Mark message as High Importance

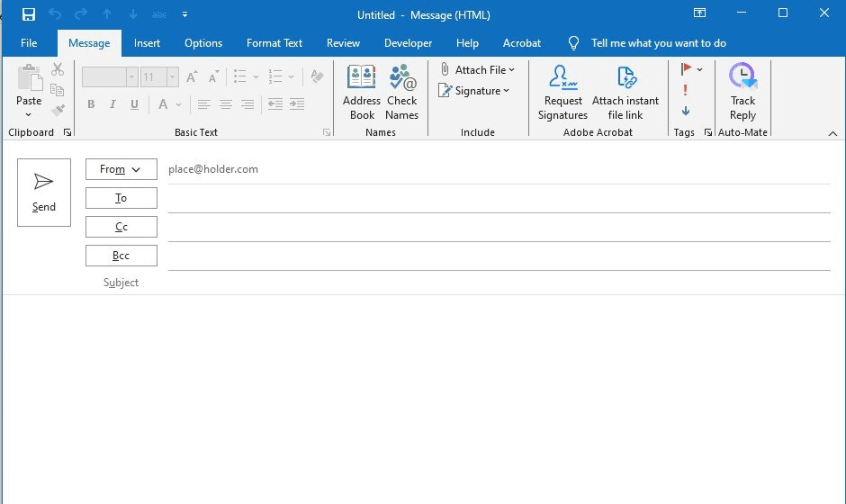(x=685, y=90)
